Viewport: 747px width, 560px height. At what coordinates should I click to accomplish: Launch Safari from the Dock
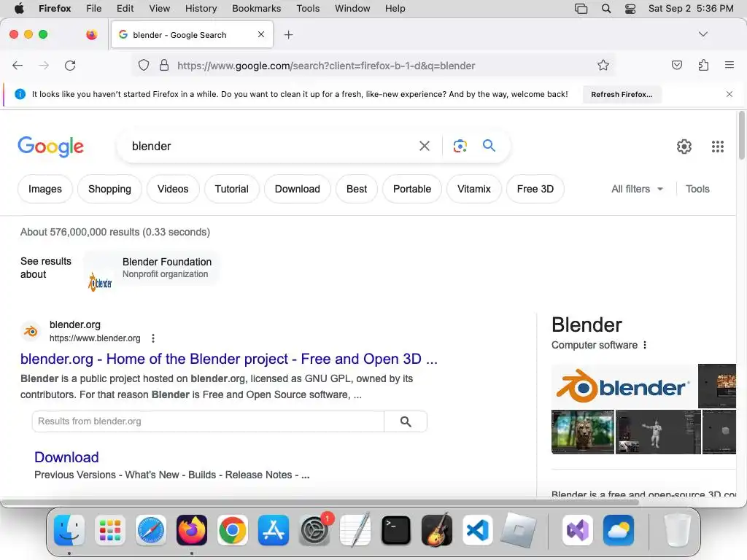tap(151, 530)
